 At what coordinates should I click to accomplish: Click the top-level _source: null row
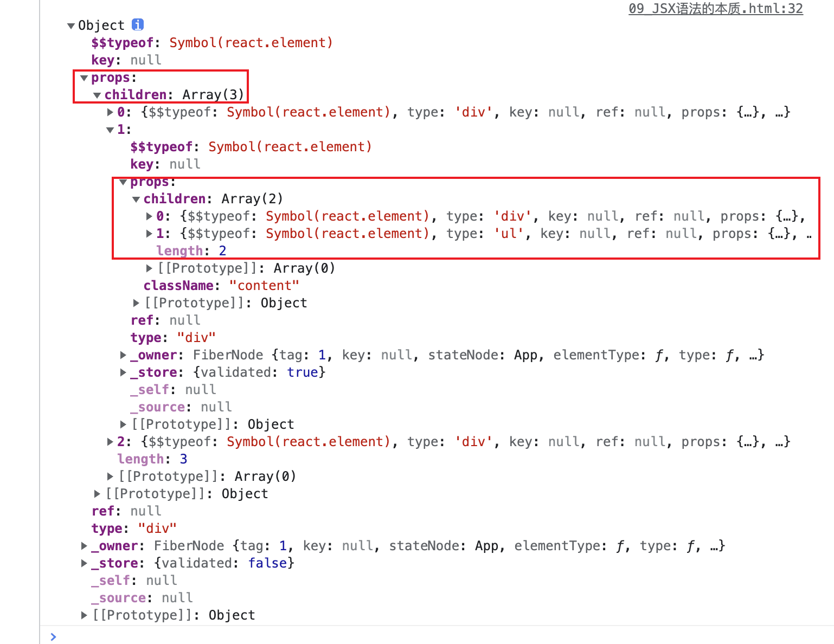click(142, 598)
